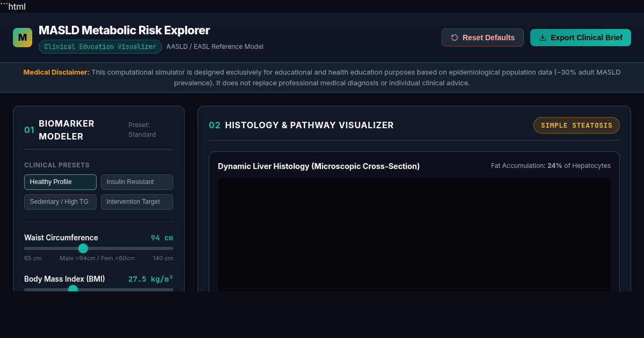This screenshot has height=338, width=644.
Task: Select the Intervention Target preset
Action: (137, 202)
